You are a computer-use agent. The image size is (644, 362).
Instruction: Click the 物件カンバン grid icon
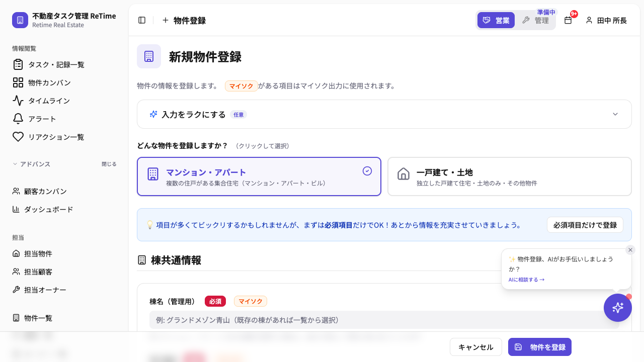(x=18, y=82)
